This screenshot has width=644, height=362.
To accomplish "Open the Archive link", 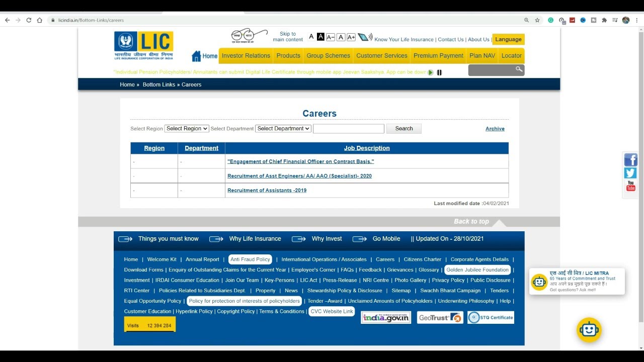I will pos(495,129).
